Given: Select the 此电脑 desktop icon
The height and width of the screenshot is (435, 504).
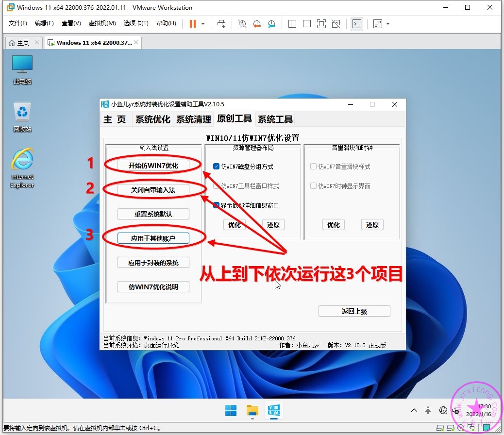Looking at the screenshot, I should 22,70.
